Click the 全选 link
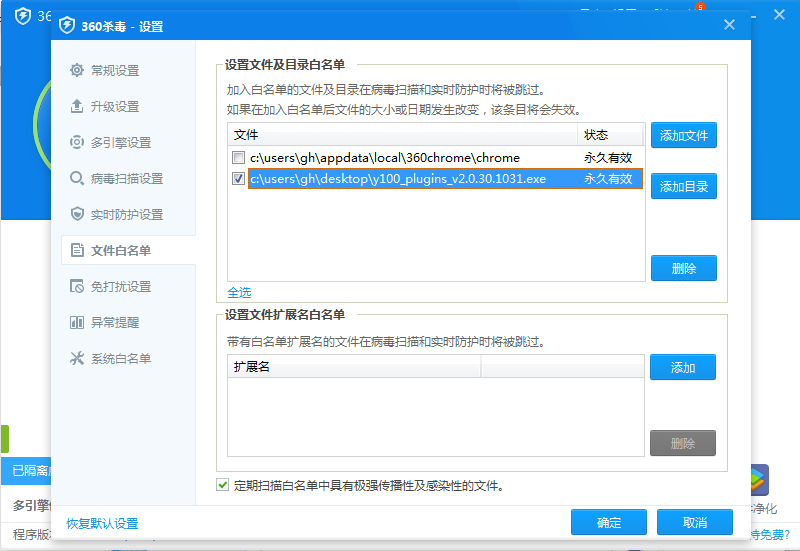 [x=239, y=293]
